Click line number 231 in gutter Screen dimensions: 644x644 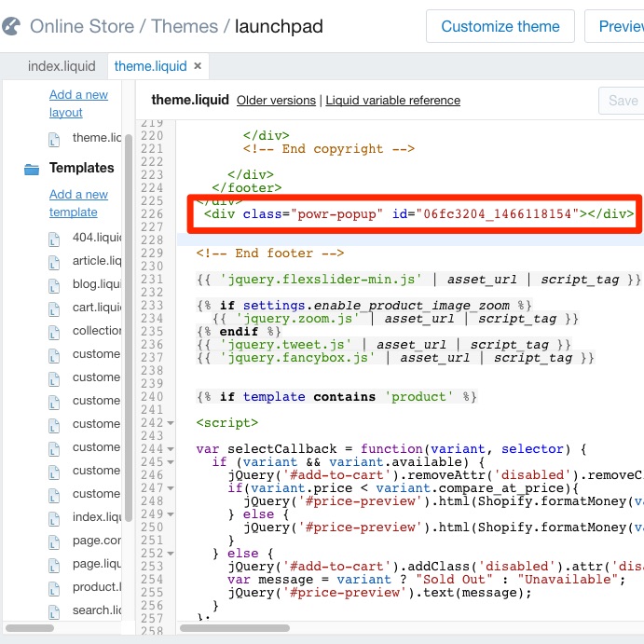point(152,280)
